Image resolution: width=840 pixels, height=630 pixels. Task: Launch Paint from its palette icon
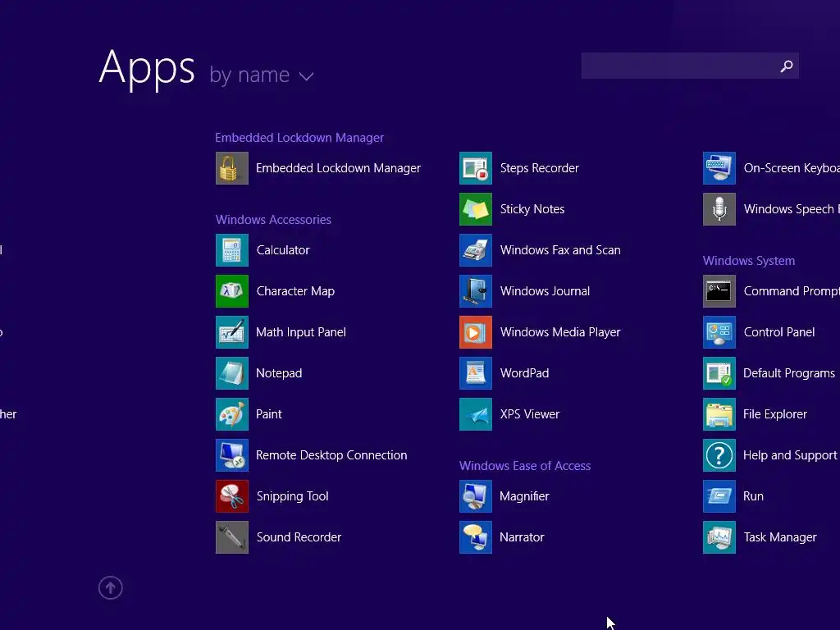232,414
